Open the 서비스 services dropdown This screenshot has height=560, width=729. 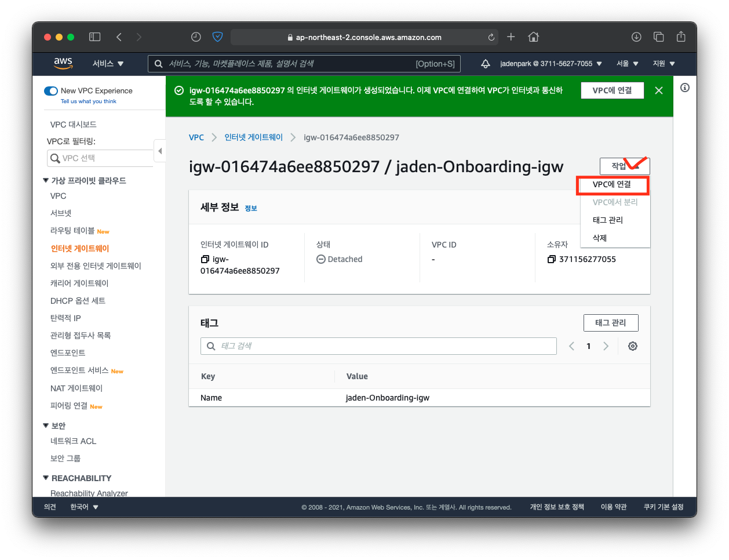point(108,64)
